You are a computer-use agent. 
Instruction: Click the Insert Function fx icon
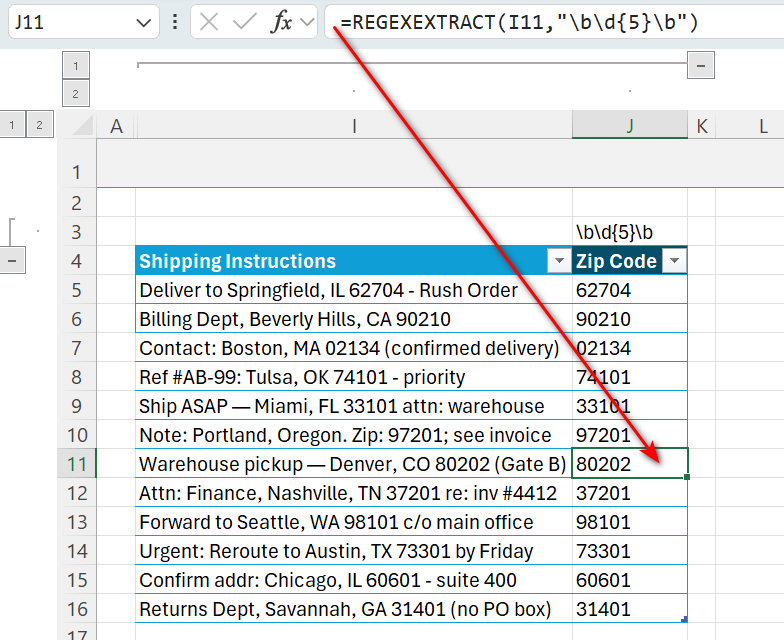[282, 22]
